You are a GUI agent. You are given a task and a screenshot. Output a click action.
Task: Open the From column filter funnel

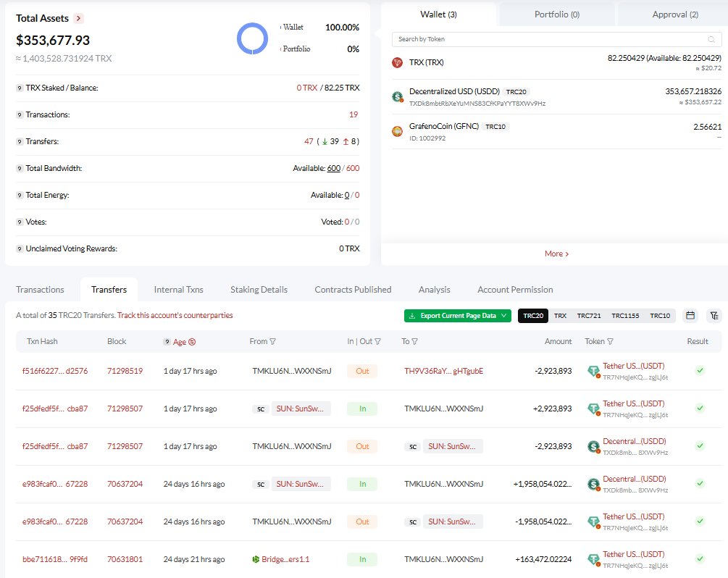pos(273,342)
